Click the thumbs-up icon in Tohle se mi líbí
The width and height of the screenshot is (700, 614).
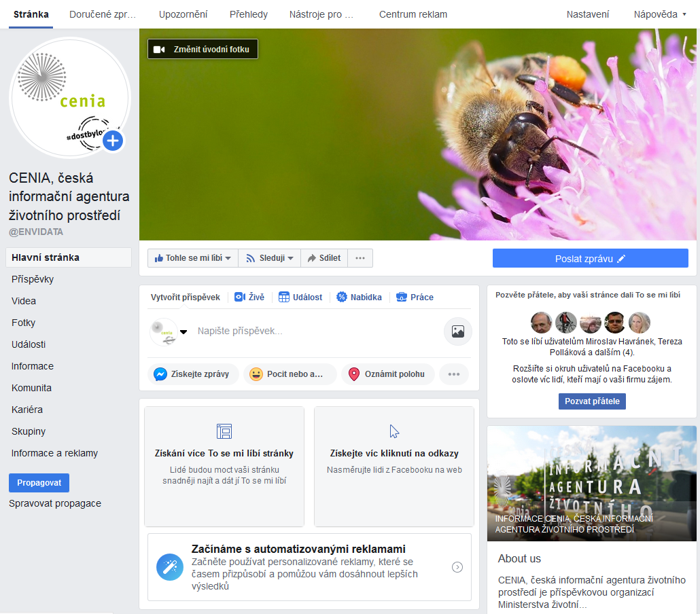click(x=158, y=258)
